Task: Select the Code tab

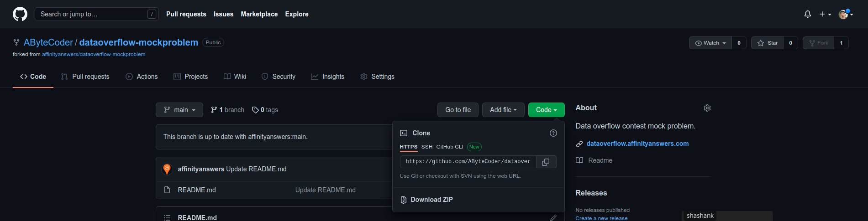Action: click(x=33, y=77)
